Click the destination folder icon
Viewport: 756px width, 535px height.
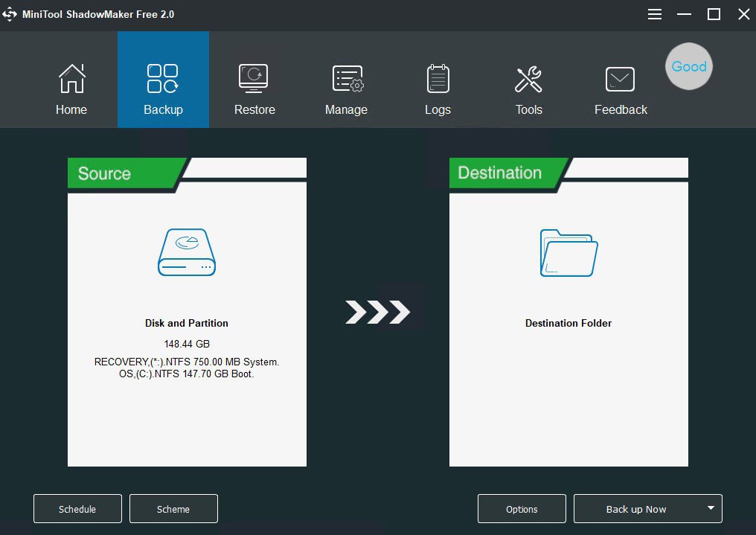point(568,253)
